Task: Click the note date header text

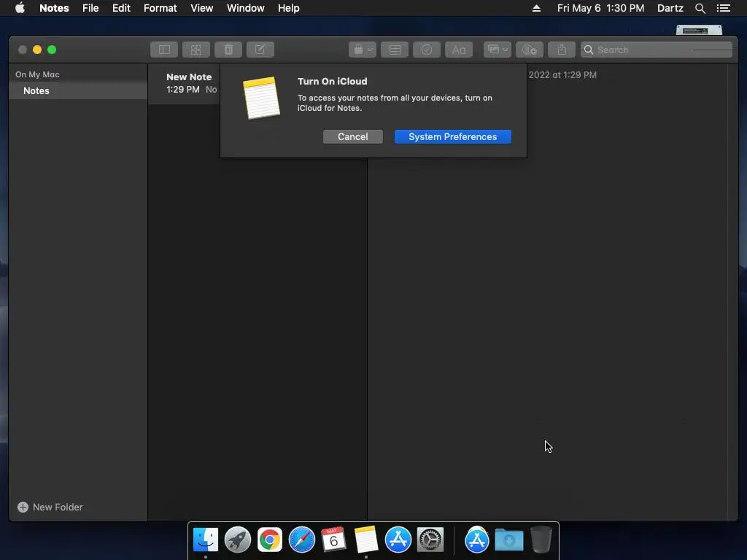Action: click(562, 75)
